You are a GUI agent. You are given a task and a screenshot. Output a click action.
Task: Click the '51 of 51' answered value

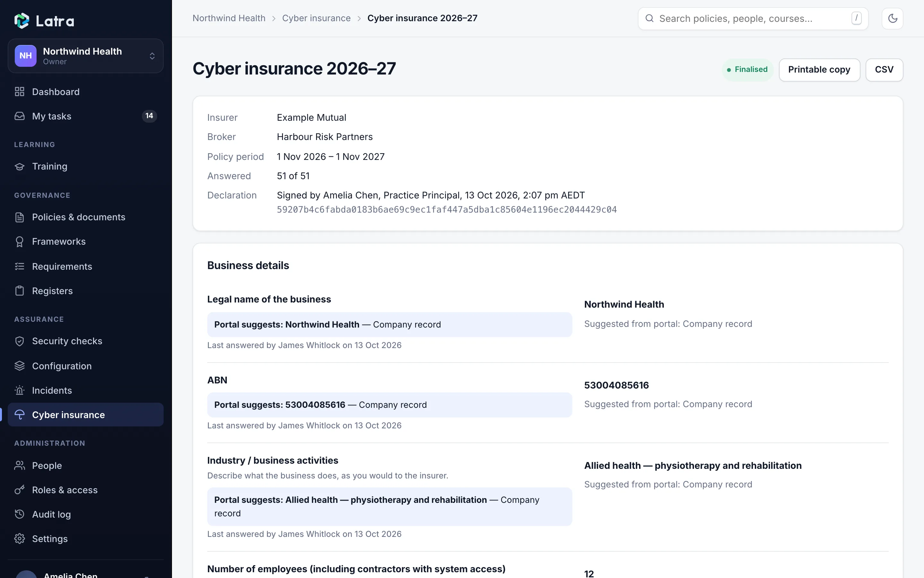pos(293,176)
